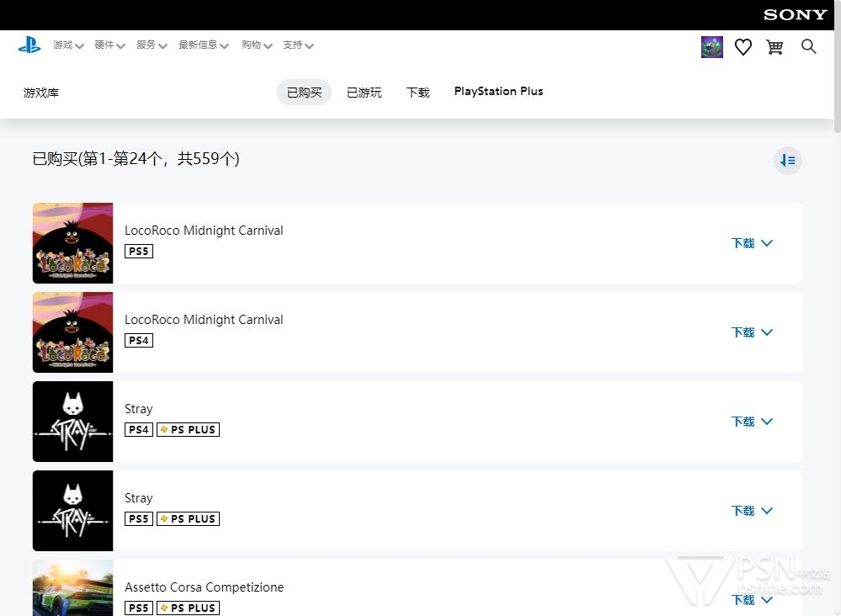Click the 游戏库 heading link

point(41,93)
